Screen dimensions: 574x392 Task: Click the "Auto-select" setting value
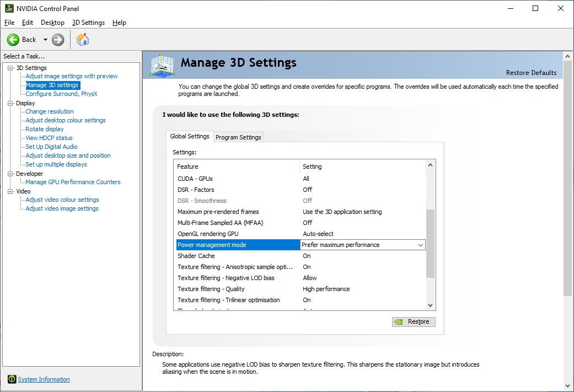click(318, 234)
